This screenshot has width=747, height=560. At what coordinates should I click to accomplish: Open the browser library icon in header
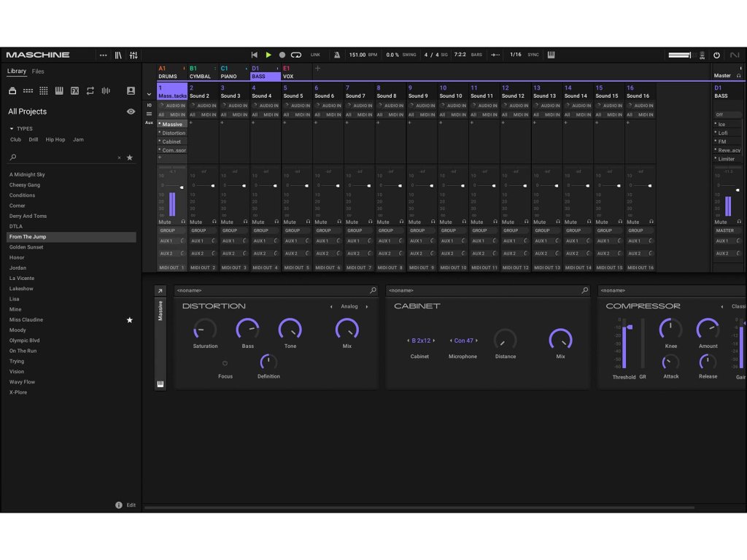pos(118,55)
